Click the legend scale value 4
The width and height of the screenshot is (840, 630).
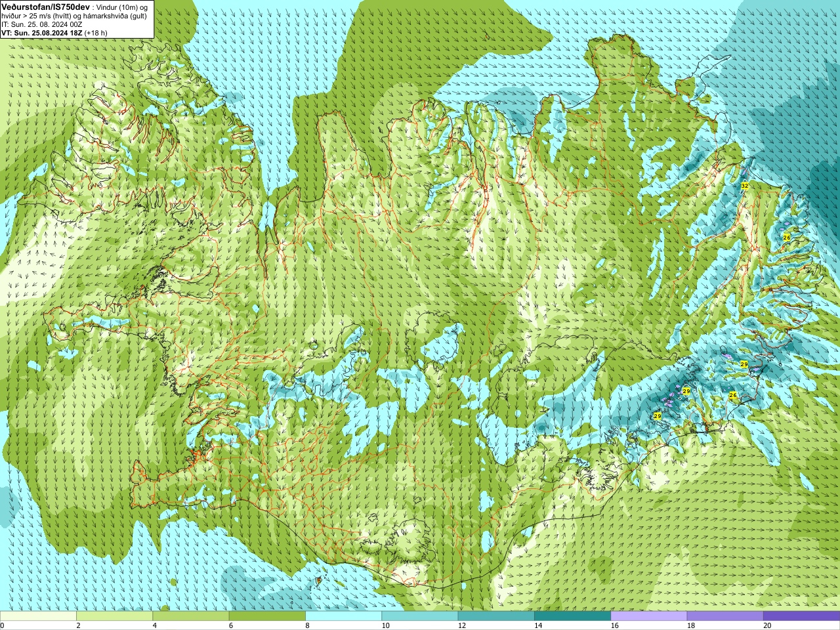154,625
